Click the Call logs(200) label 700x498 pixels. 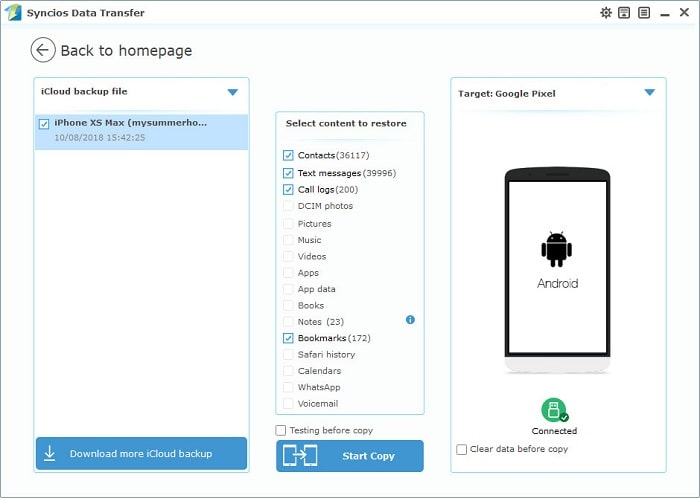pyautogui.click(x=328, y=190)
